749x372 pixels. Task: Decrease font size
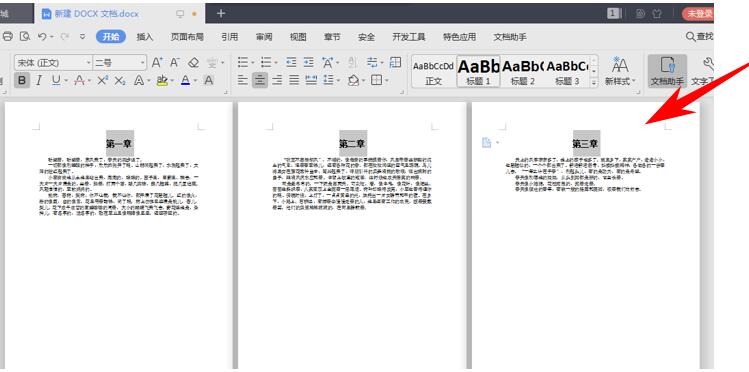click(x=175, y=63)
